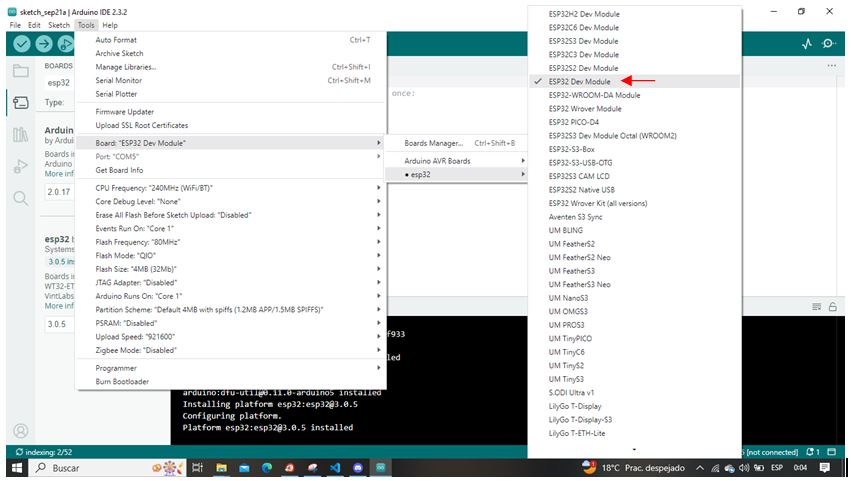Open Discord from the taskbar

(358, 467)
